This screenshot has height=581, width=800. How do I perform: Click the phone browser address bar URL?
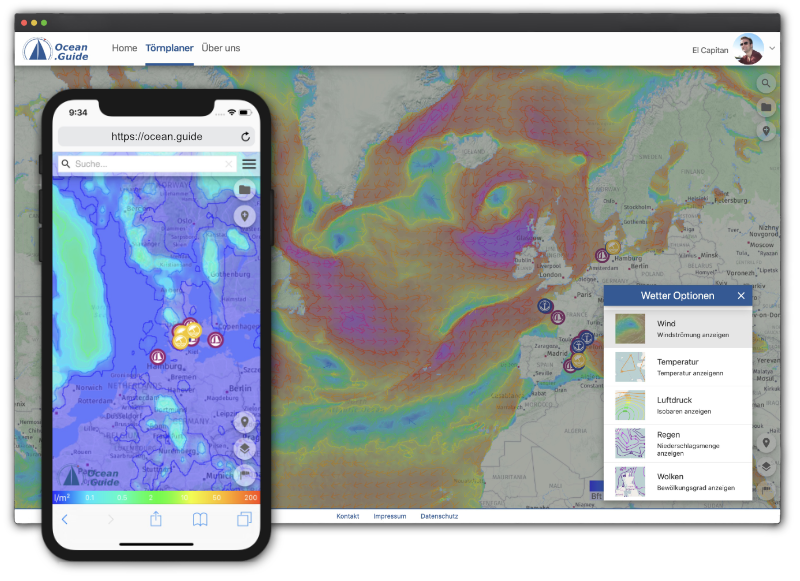pyautogui.click(x=157, y=137)
